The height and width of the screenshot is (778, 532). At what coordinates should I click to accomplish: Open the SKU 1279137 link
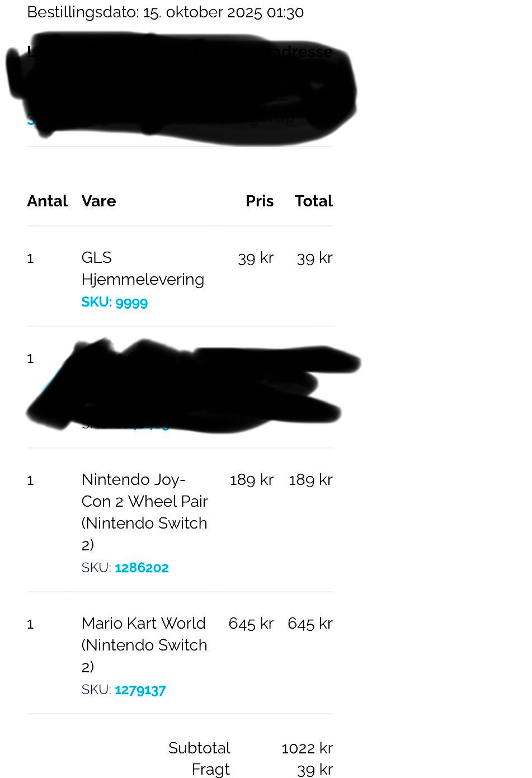click(140, 690)
